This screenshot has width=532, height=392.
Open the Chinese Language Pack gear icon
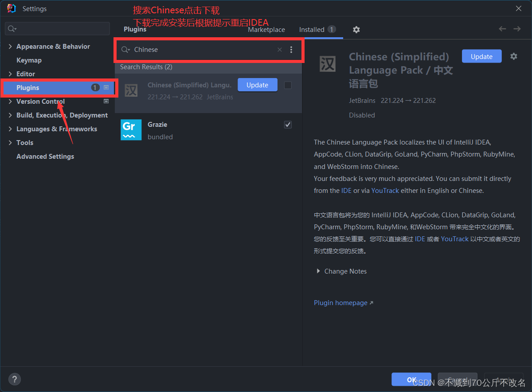coord(513,56)
